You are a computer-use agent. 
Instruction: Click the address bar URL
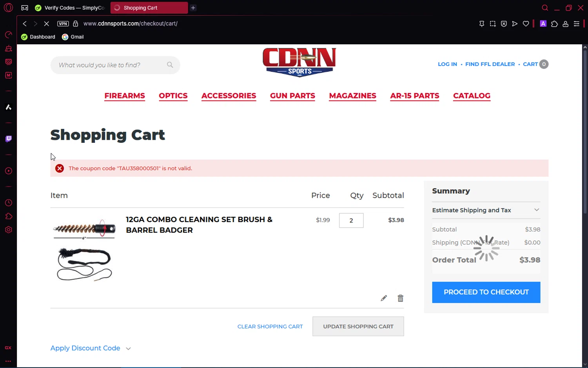coord(131,24)
